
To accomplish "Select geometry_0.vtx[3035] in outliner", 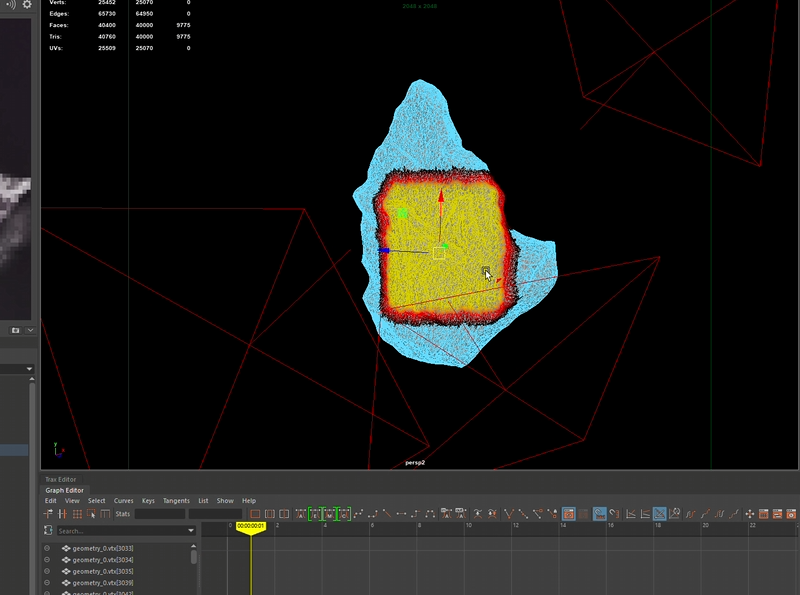I will [x=103, y=571].
